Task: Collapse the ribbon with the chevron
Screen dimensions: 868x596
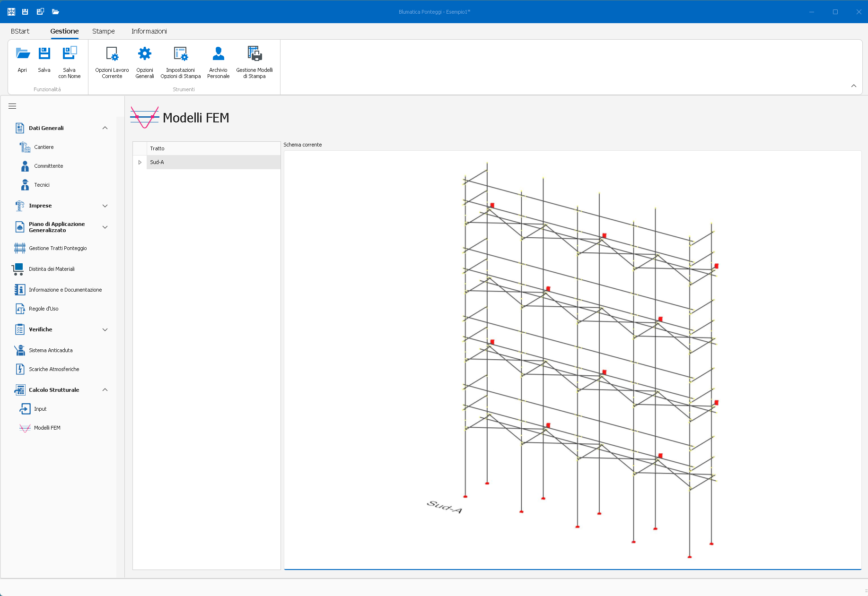Action: tap(854, 86)
